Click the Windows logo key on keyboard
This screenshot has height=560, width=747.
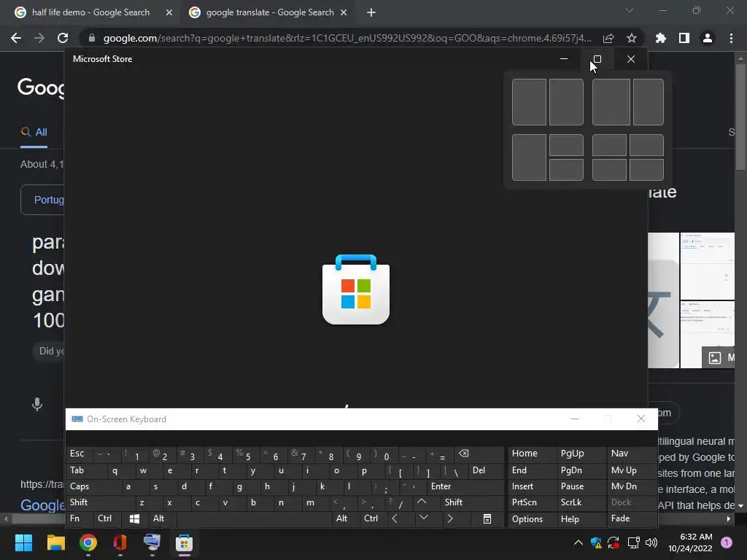click(135, 518)
